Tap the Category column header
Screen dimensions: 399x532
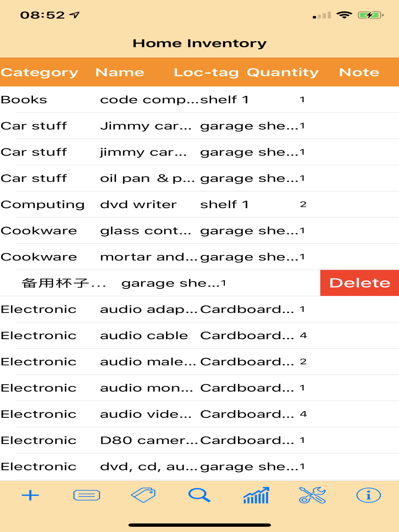coord(40,72)
